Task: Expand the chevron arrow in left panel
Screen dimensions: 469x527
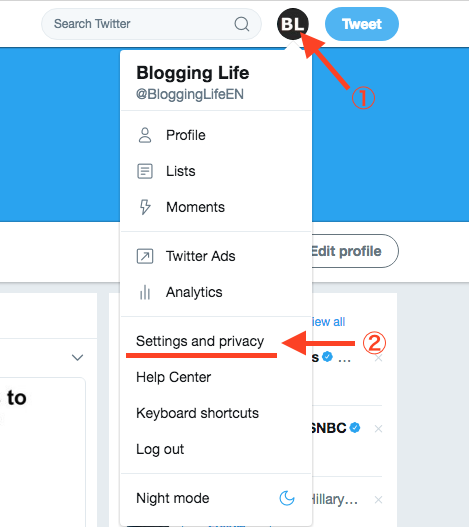Action: coord(78,357)
